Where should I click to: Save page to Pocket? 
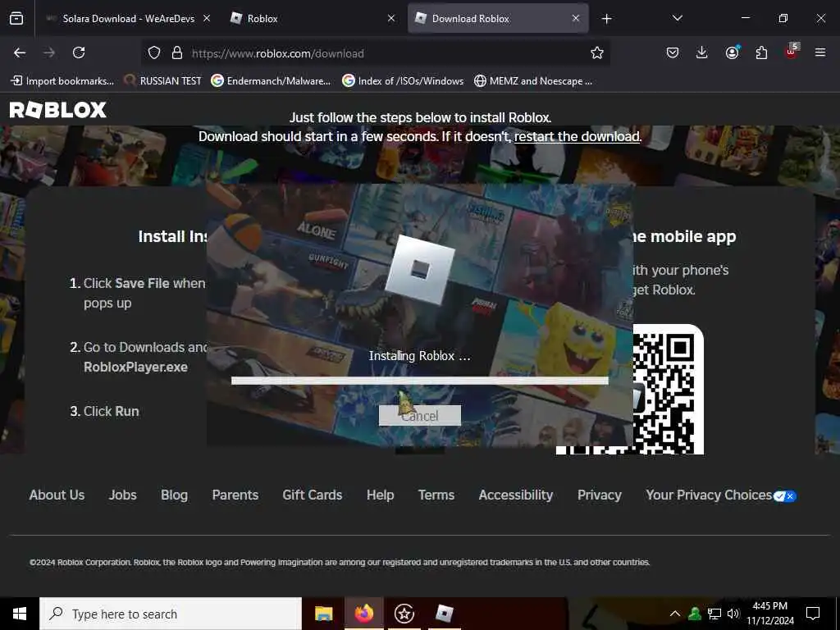(x=673, y=52)
